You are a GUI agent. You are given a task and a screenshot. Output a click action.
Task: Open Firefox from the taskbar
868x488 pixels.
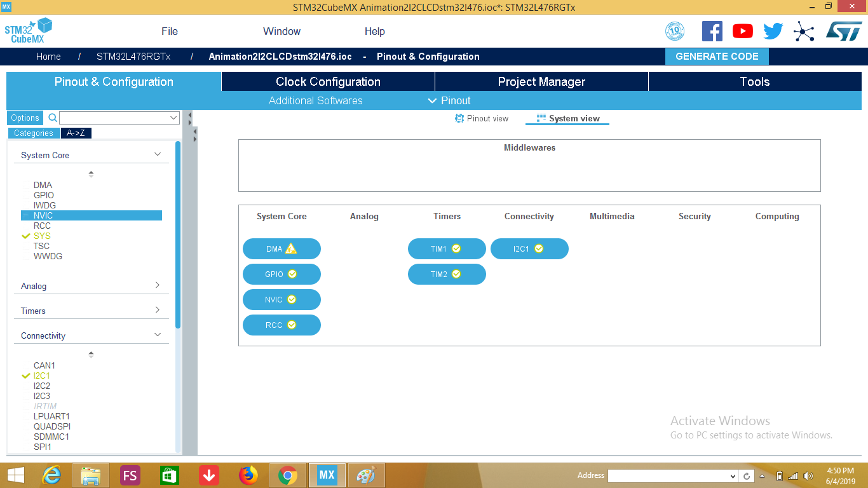click(x=248, y=475)
